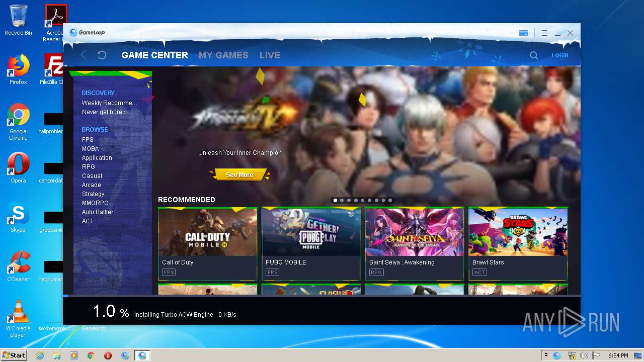The image size is (644, 362).
Task: Open the PUBG MOBILE game card
Action: (311, 244)
